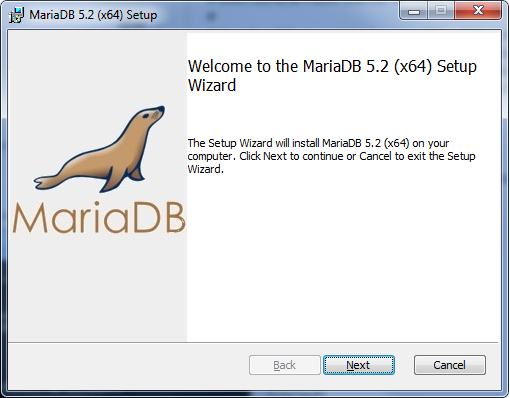Screen dimensions: 510x398
Task: Close the MariaDB Setup window
Action: point(478,11)
